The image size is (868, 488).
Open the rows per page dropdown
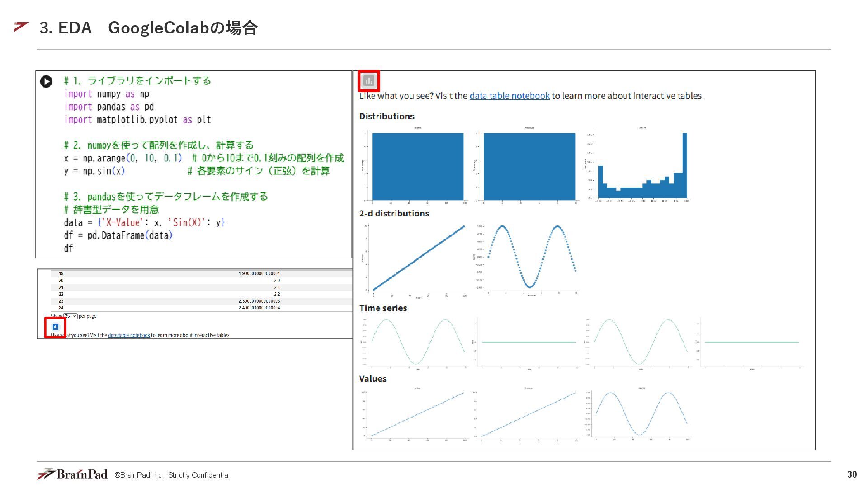70,316
